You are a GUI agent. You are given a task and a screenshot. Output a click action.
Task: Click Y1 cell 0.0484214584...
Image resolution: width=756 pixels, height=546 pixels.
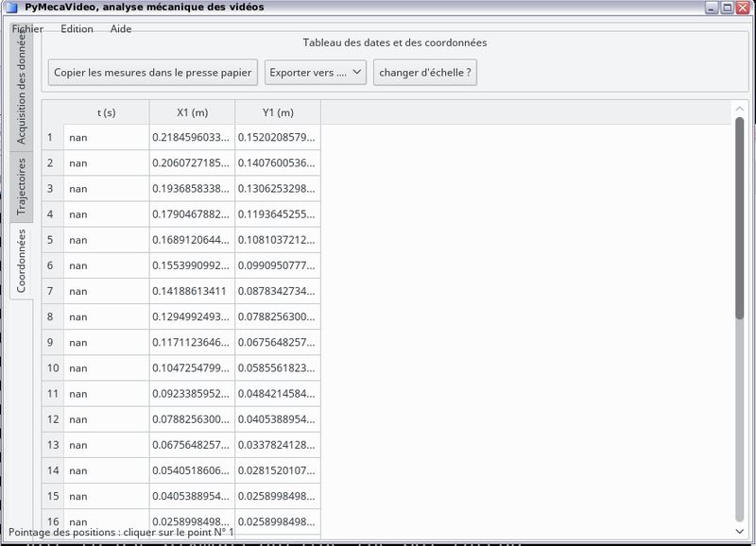[278, 394]
